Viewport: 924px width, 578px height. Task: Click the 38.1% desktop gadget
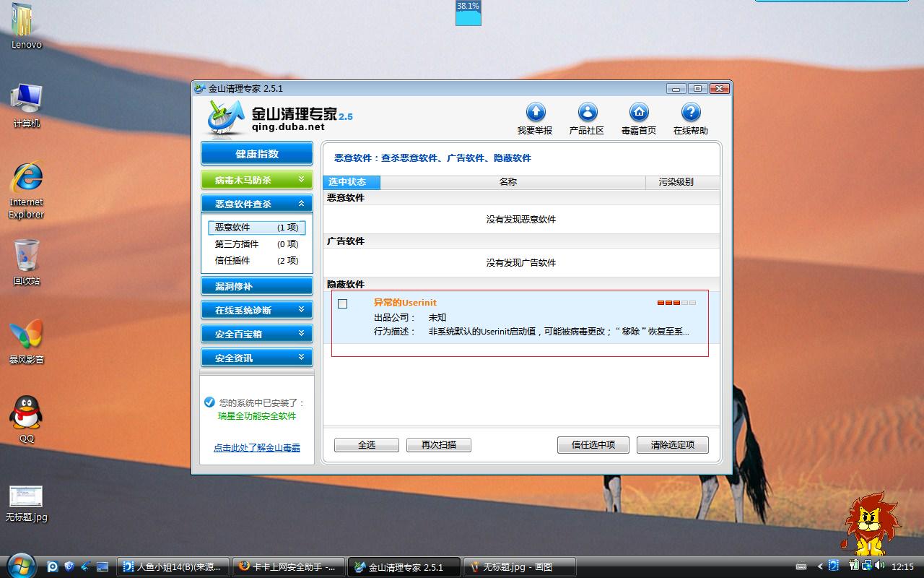click(x=468, y=13)
